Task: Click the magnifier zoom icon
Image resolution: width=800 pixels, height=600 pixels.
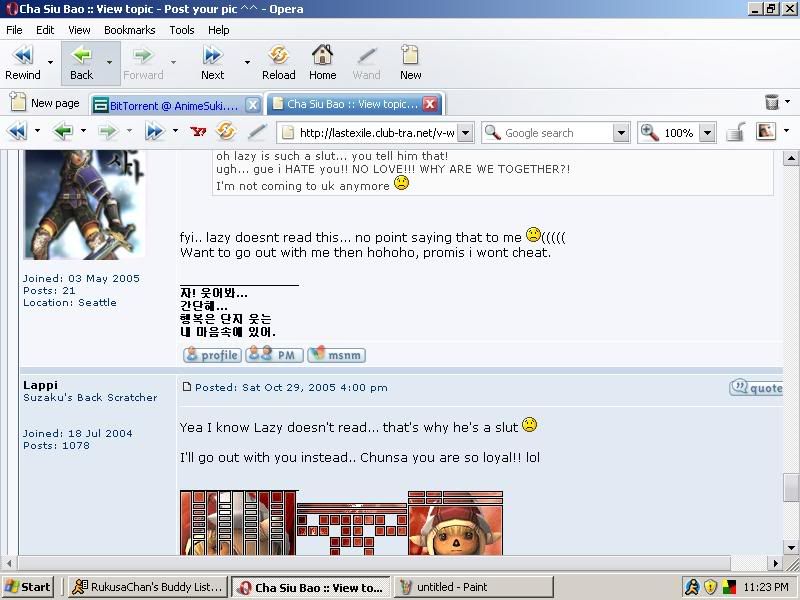Action: coord(649,133)
